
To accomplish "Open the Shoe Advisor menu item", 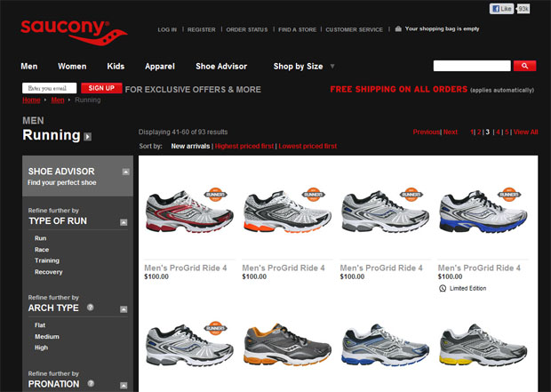I will pos(221,66).
